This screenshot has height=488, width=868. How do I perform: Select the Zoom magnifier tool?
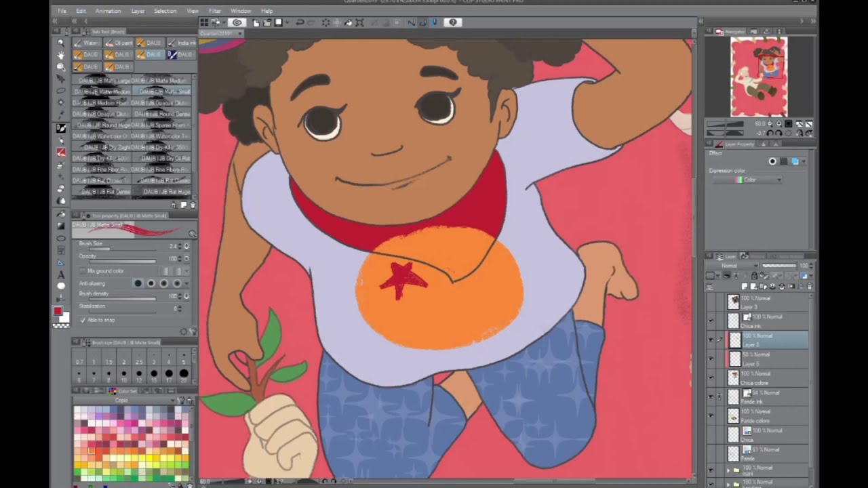coord(61,43)
